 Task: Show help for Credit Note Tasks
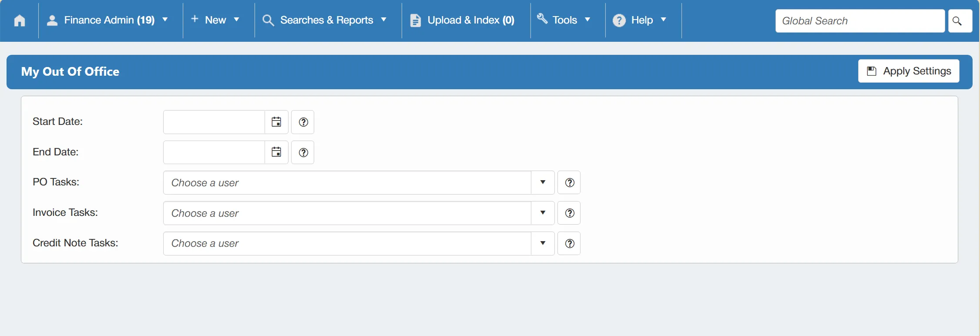[x=569, y=243]
